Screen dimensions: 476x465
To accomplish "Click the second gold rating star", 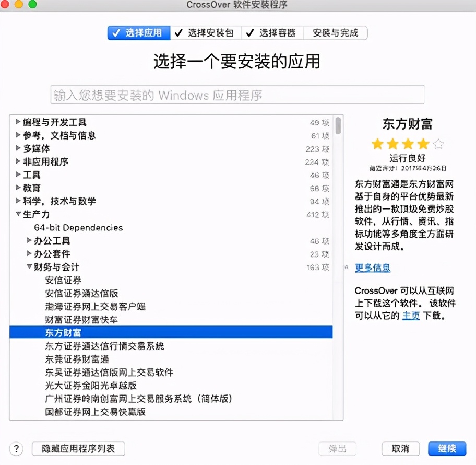I will (x=392, y=144).
